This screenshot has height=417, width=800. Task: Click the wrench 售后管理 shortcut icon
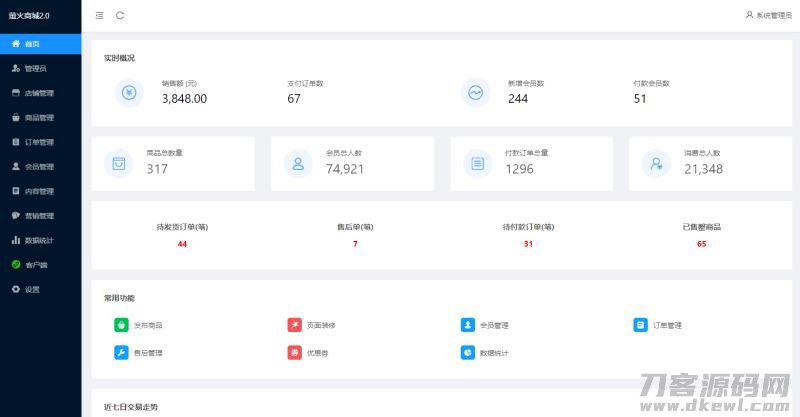click(121, 352)
